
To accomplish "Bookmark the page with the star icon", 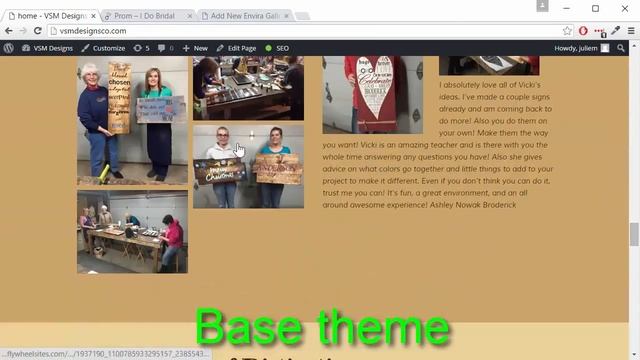I will tap(567, 31).
